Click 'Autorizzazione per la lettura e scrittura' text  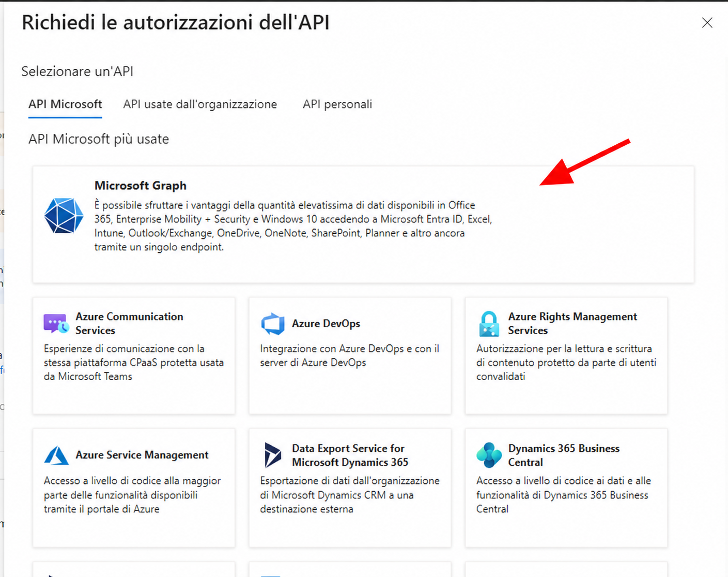(x=566, y=362)
